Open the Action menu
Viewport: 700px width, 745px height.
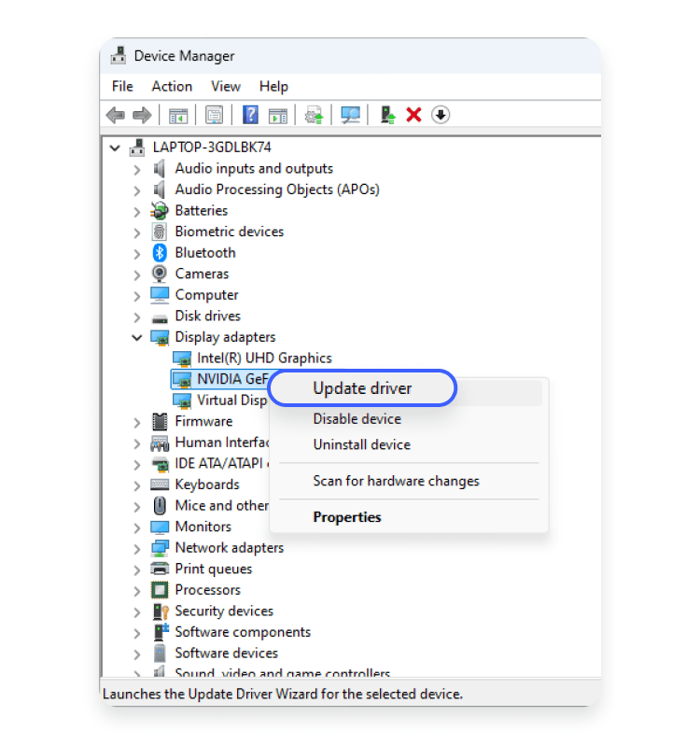click(x=172, y=86)
